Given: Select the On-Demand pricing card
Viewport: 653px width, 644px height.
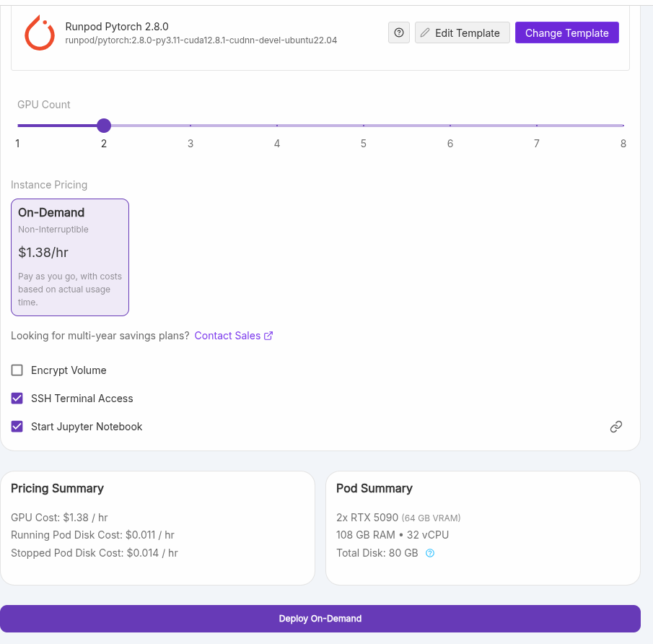Looking at the screenshot, I should [70, 257].
